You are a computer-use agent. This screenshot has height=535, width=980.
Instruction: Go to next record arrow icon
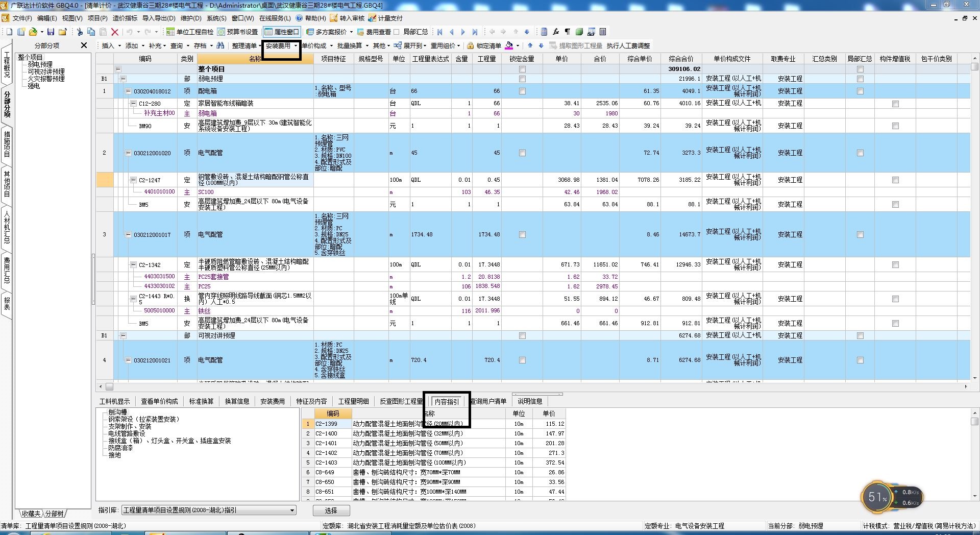click(x=463, y=32)
